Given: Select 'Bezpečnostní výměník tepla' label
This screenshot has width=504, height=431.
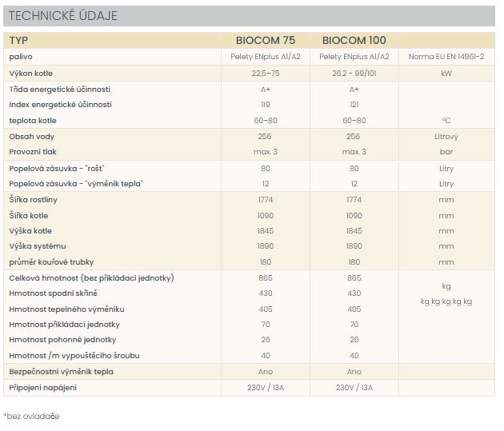Looking at the screenshot, I should pyautogui.click(x=62, y=372).
